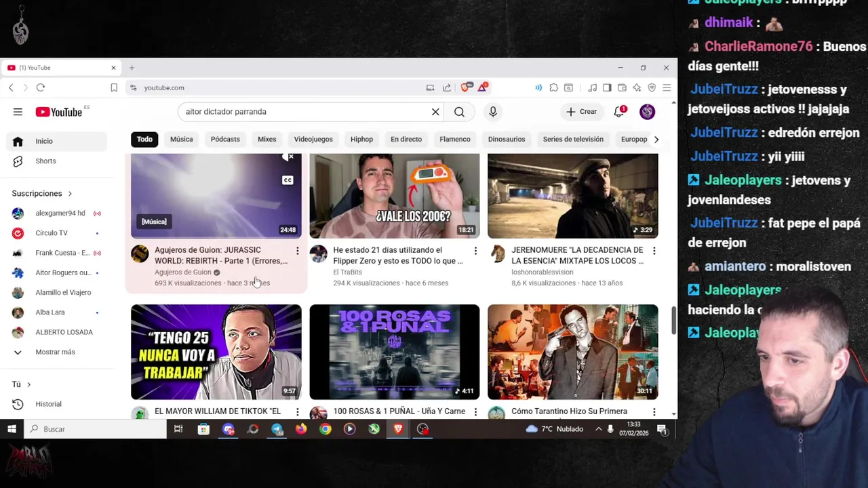Open options for Flipper Zero video
This screenshot has height=488, width=868.
point(475,251)
